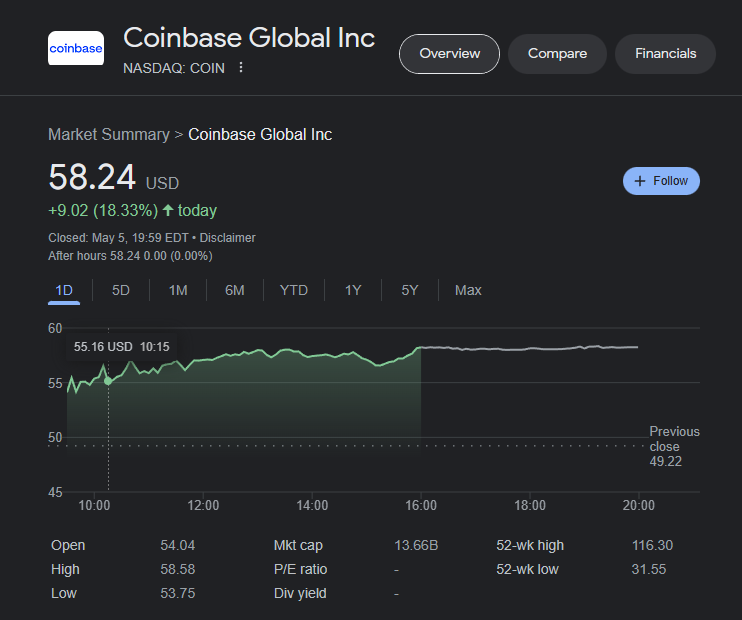
Task: Show the YTD chart range
Action: point(294,290)
